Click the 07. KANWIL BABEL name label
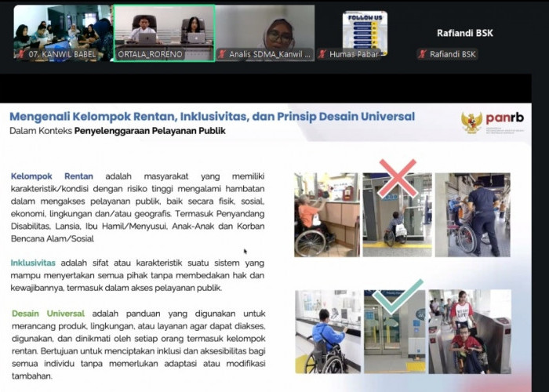 click(x=62, y=54)
